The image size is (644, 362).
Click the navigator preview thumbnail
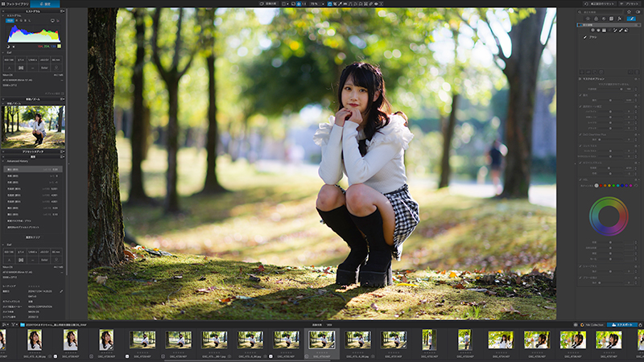33,127
